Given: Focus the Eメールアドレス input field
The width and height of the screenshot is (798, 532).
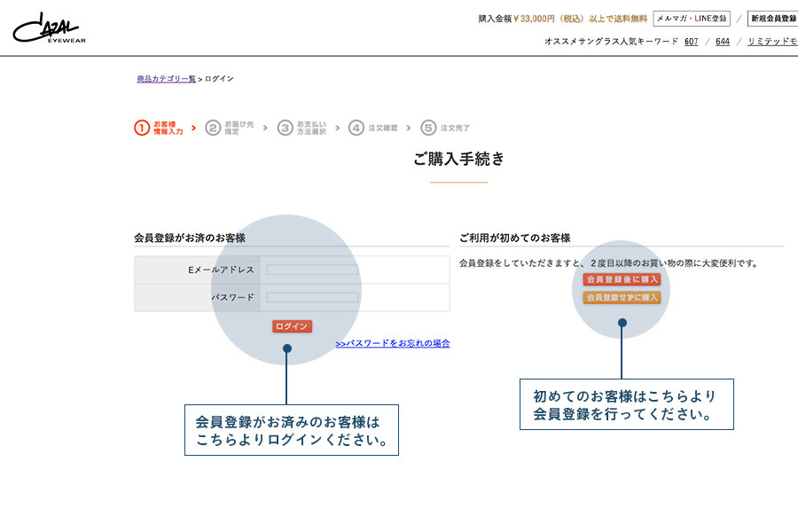Looking at the screenshot, I should [312, 270].
